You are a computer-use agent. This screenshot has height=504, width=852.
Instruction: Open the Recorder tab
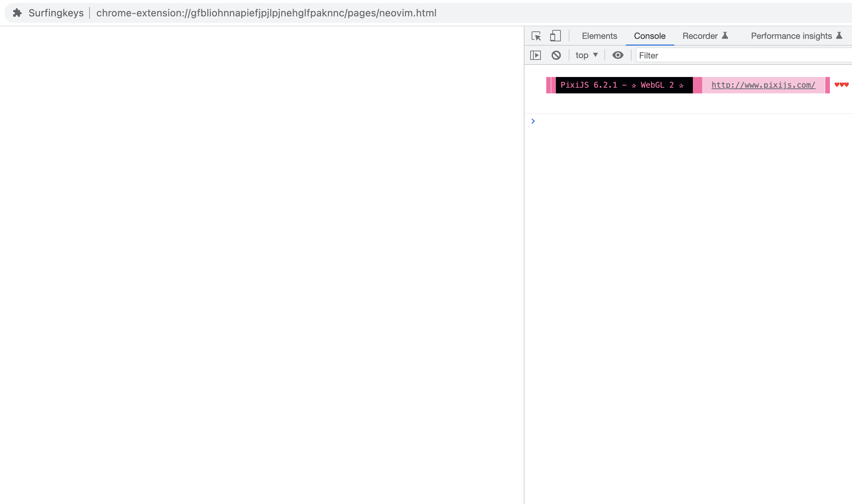[x=700, y=36]
